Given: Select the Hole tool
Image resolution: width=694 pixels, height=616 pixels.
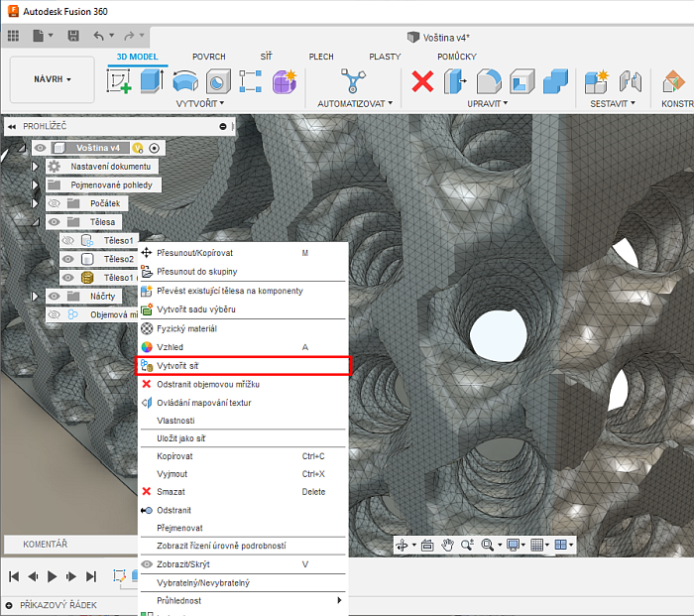Looking at the screenshot, I should pyautogui.click(x=218, y=81).
